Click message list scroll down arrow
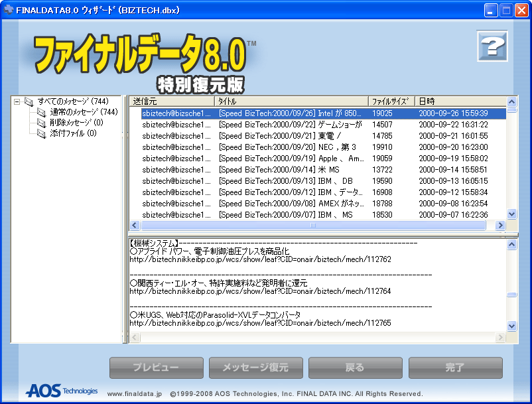The width and height of the screenshot is (532, 404). [x=511, y=214]
